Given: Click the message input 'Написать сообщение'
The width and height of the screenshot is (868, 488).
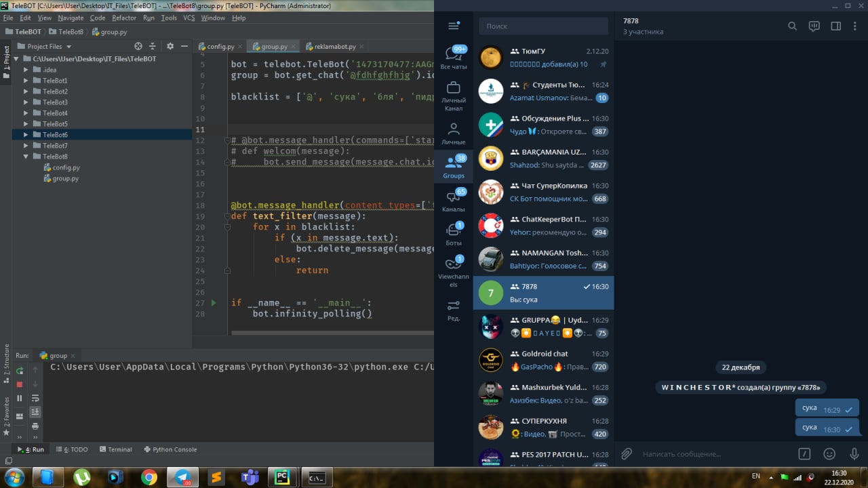Looking at the screenshot, I should coord(715,453).
